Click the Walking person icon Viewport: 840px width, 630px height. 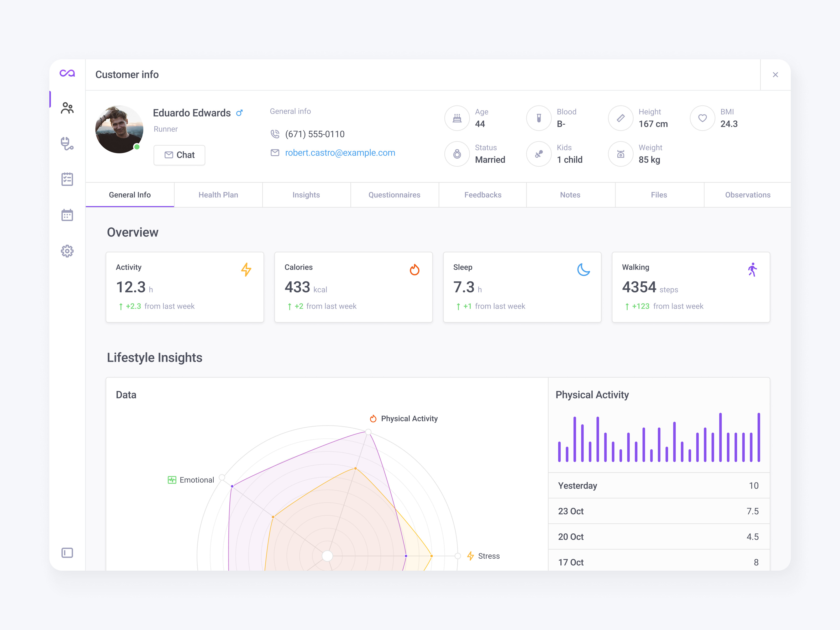[752, 270]
